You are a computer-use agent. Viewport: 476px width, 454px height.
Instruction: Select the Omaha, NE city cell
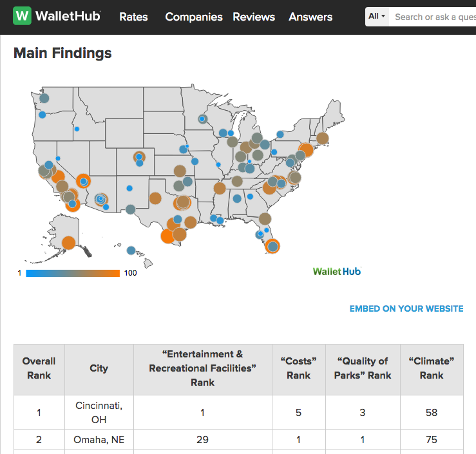click(99, 439)
